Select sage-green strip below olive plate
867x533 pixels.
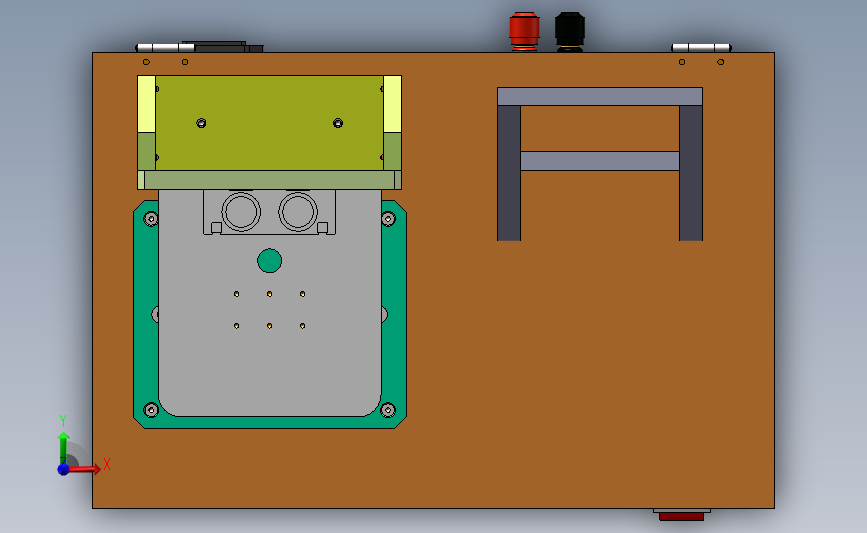pos(269,180)
